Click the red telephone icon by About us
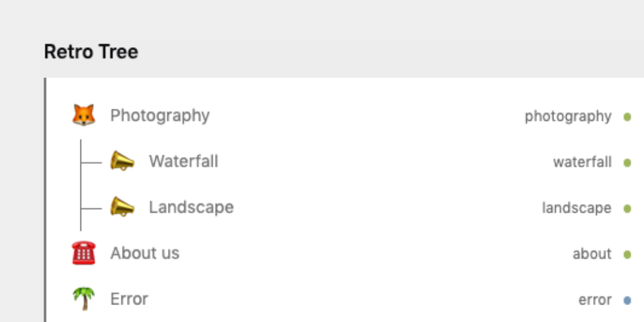Image resolution: width=644 pixels, height=322 pixels. (x=84, y=253)
